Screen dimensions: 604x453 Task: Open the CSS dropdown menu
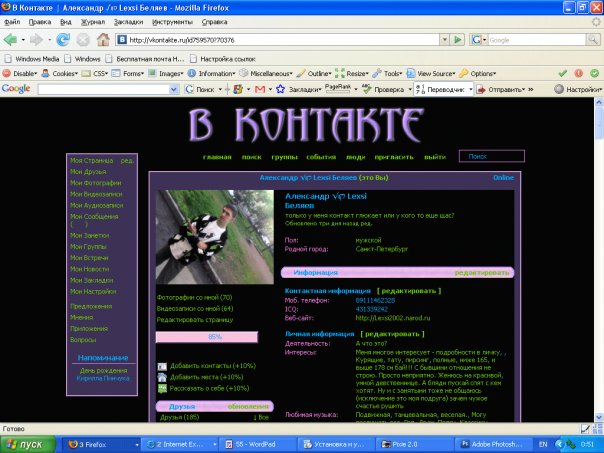pyautogui.click(x=95, y=73)
